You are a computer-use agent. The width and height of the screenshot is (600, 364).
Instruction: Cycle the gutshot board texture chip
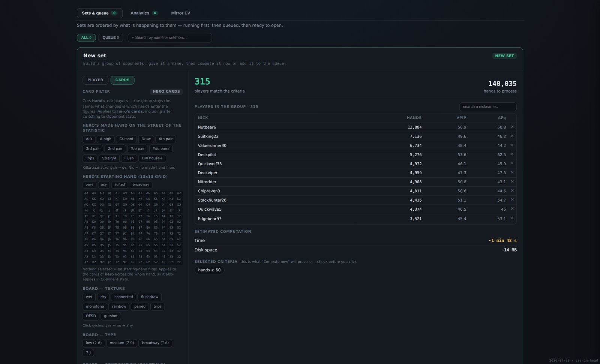pos(111,316)
